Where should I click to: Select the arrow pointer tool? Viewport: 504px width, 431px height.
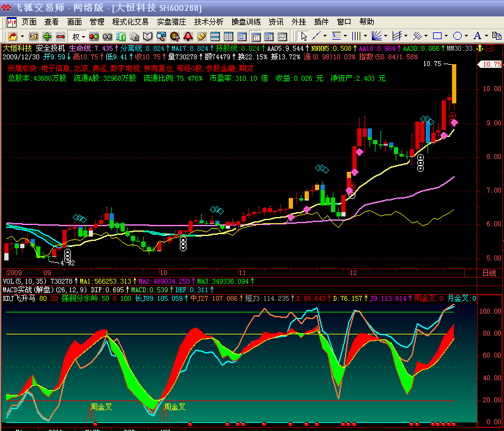point(303,36)
